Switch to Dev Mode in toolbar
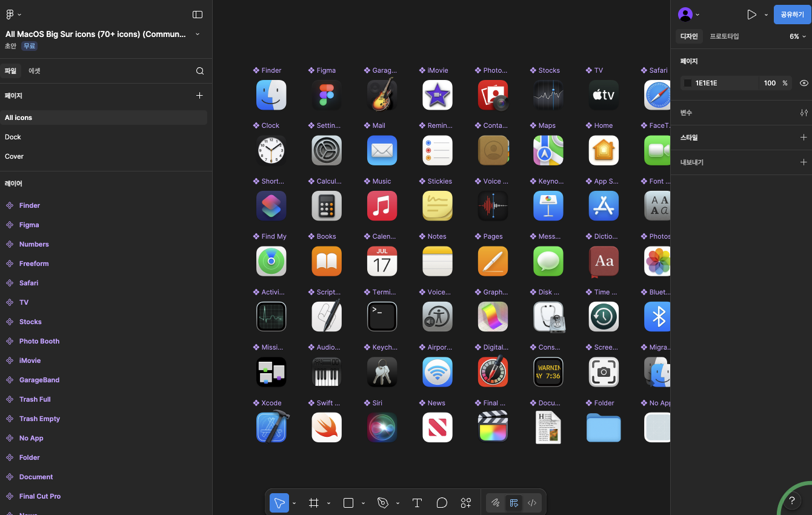The image size is (812, 515). (x=532, y=503)
